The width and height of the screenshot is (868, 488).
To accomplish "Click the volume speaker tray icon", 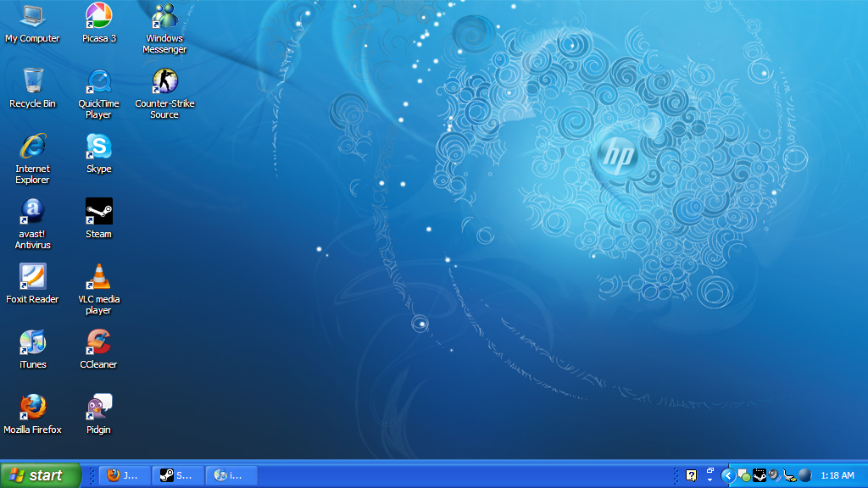I will 775,475.
